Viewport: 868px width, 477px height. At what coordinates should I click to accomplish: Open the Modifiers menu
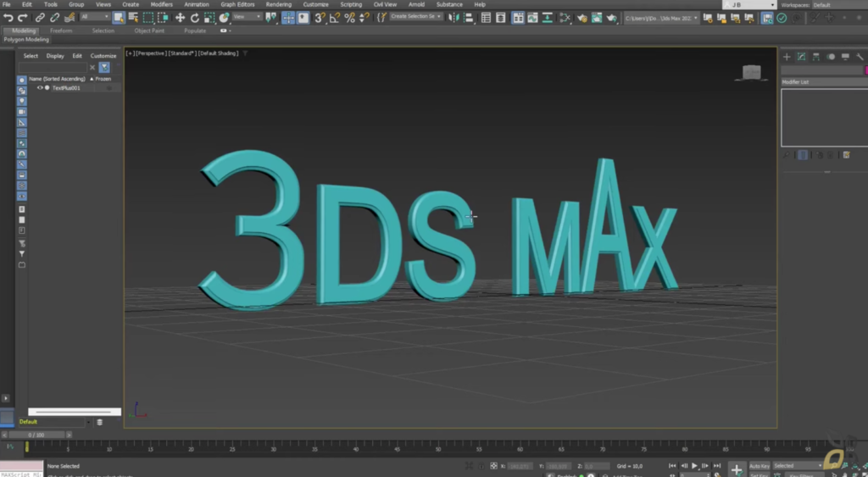(x=161, y=4)
